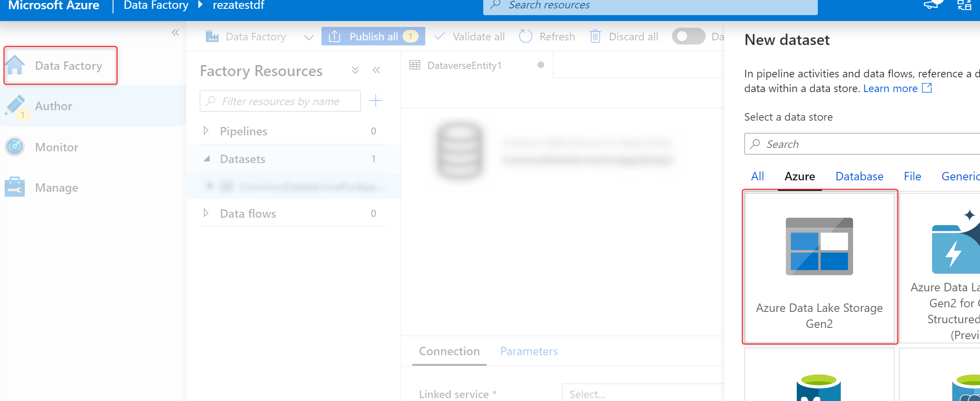Click the Discard all trash icon
This screenshot has width=980, height=401.
tap(595, 36)
